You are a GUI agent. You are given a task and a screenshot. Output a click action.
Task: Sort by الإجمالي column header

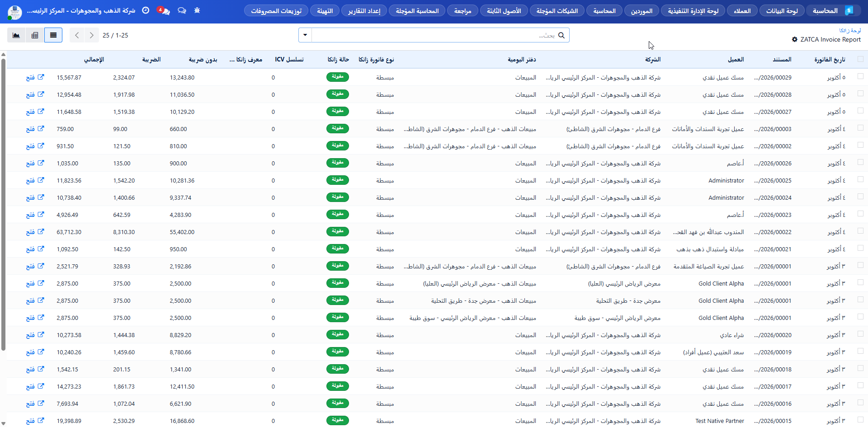pyautogui.click(x=94, y=60)
